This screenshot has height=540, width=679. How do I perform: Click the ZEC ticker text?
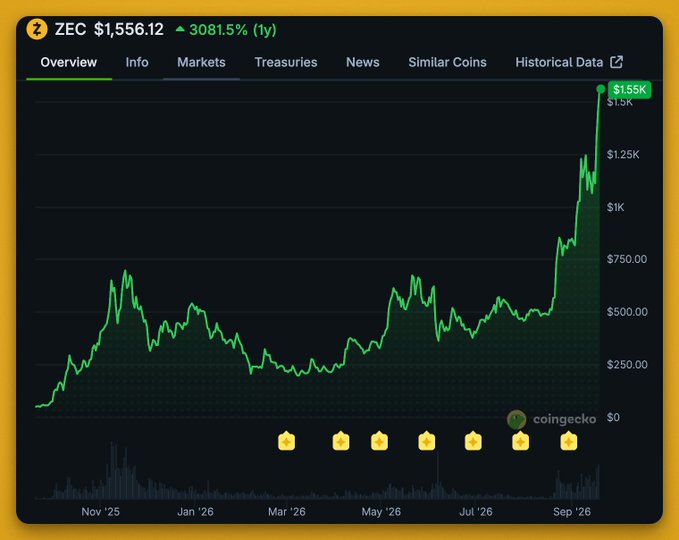point(70,29)
